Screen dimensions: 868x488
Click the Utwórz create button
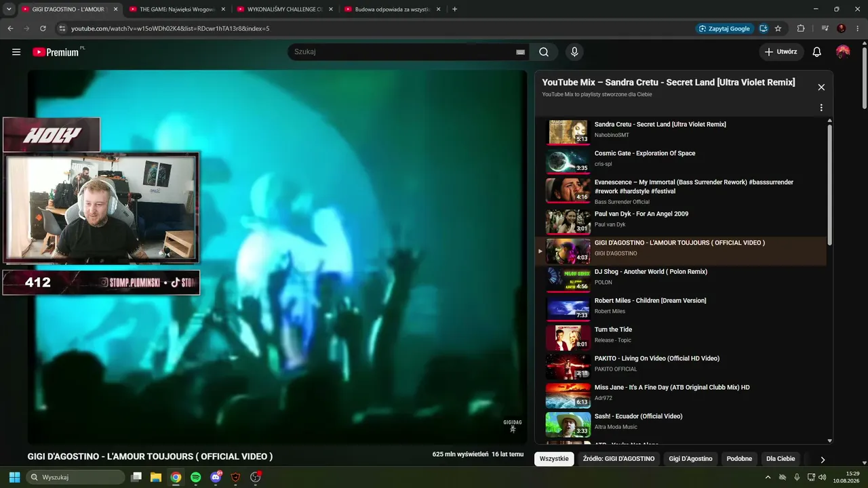781,52
